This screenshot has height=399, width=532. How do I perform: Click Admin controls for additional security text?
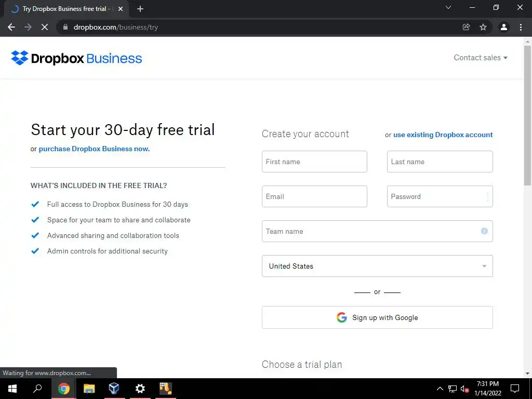point(107,251)
